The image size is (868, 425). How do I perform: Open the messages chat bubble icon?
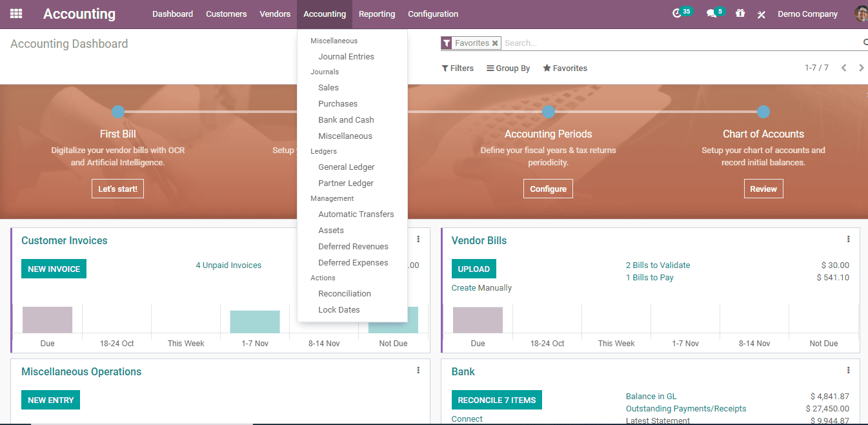pos(711,14)
